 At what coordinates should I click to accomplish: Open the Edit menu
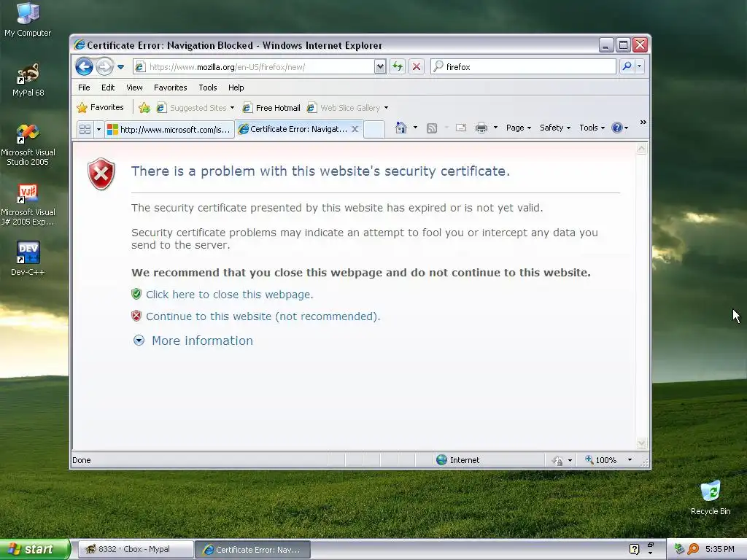coord(108,87)
